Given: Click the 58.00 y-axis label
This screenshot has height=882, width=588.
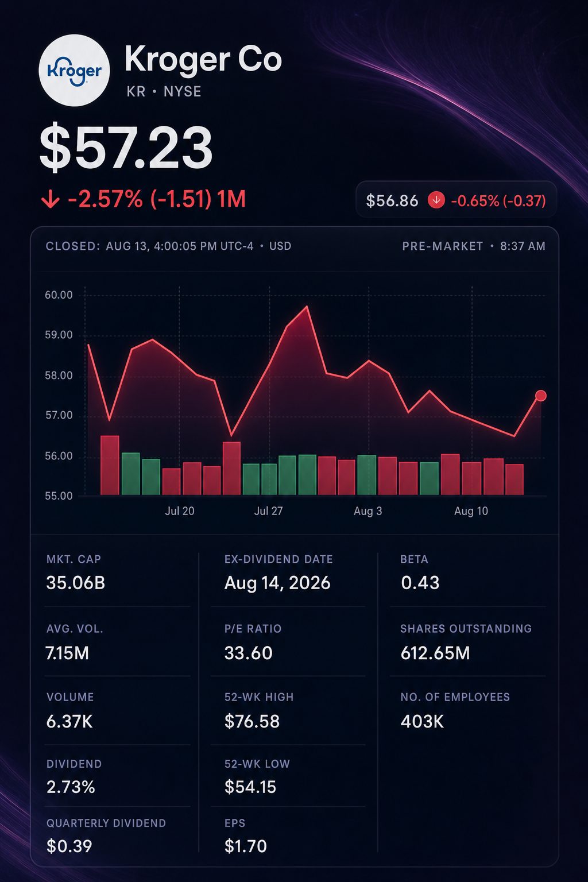Looking at the screenshot, I should coord(59,376).
